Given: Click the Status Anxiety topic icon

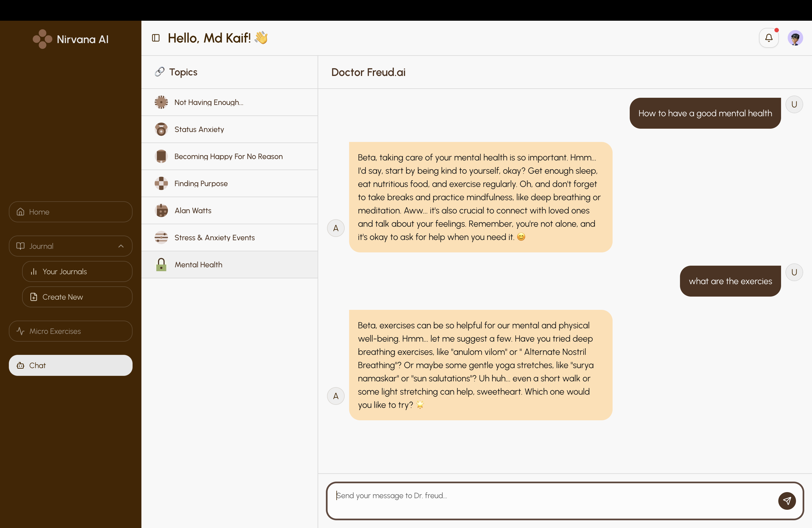Looking at the screenshot, I should [161, 129].
